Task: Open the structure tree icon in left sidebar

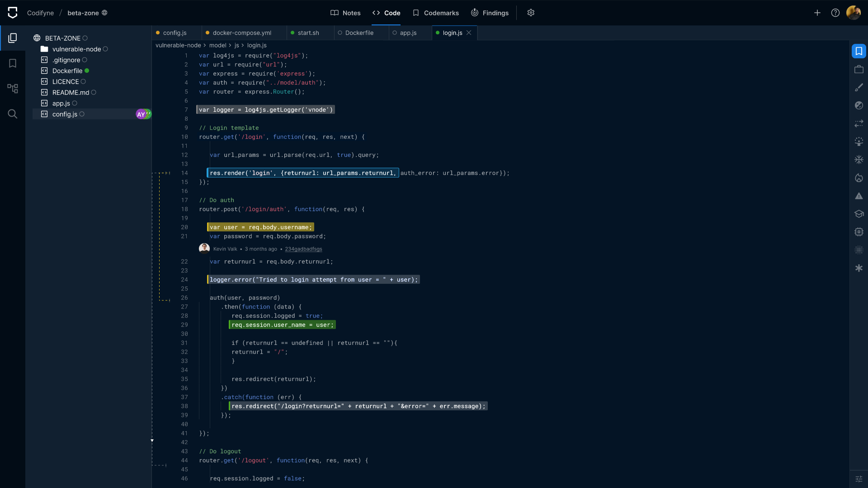Action: pyautogui.click(x=13, y=89)
